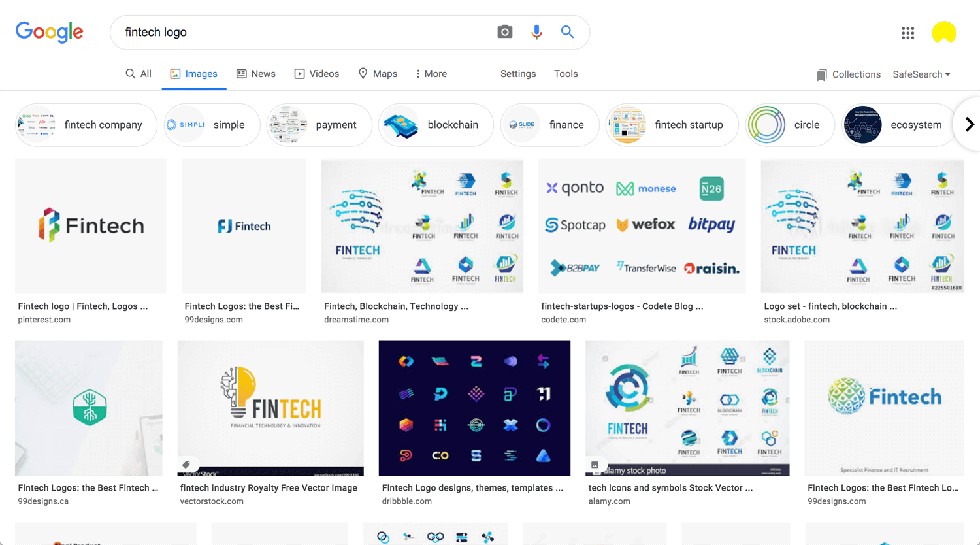The image size is (980, 545).
Task: Filter by payment chip
Action: pyautogui.click(x=319, y=125)
